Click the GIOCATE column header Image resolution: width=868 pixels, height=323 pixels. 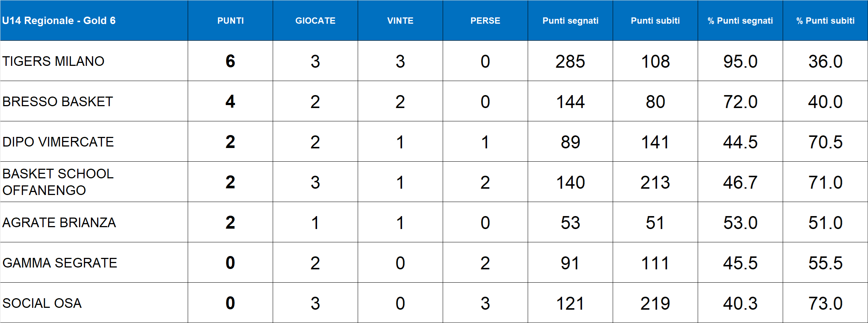click(x=315, y=21)
